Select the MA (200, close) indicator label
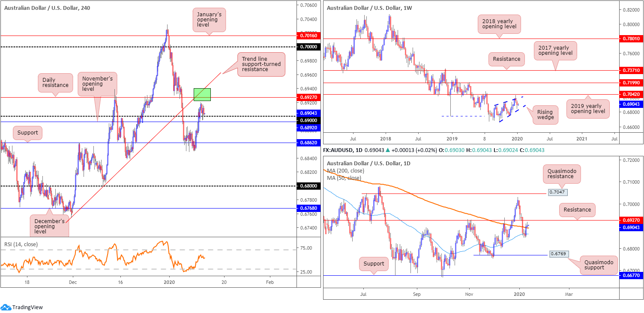This screenshot has width=644, height=313. coord(345,171)
